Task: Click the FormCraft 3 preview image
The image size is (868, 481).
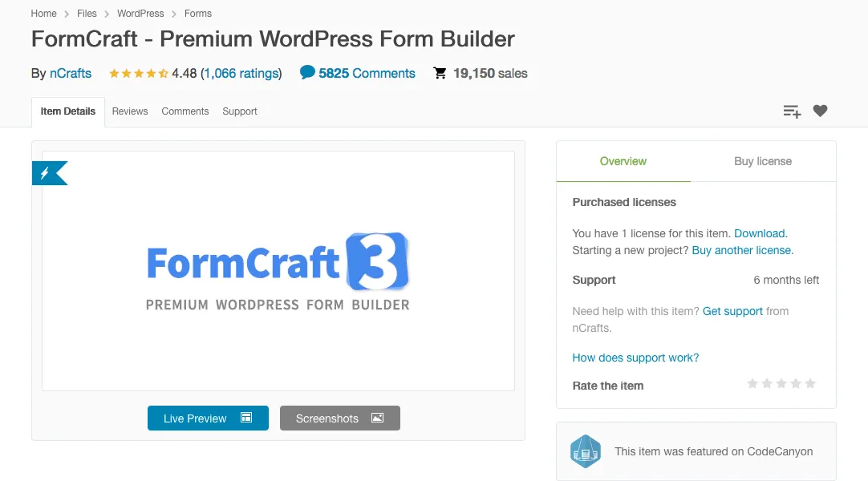Action: (x=278, y=271)
